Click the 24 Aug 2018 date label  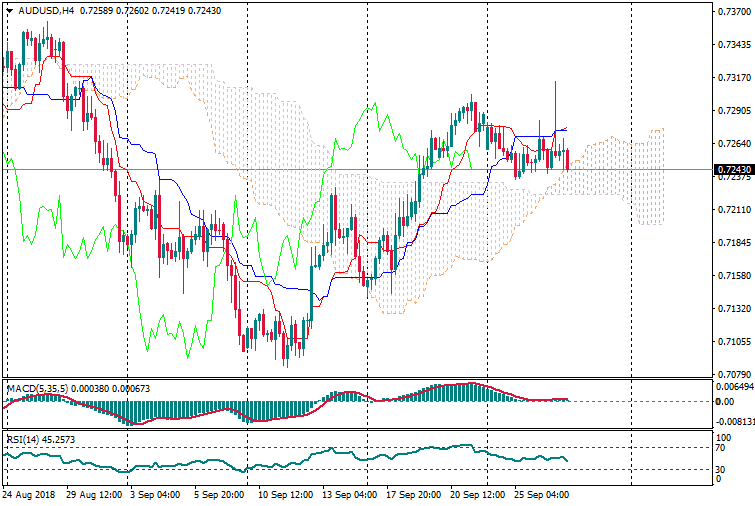tap(30, 495)
